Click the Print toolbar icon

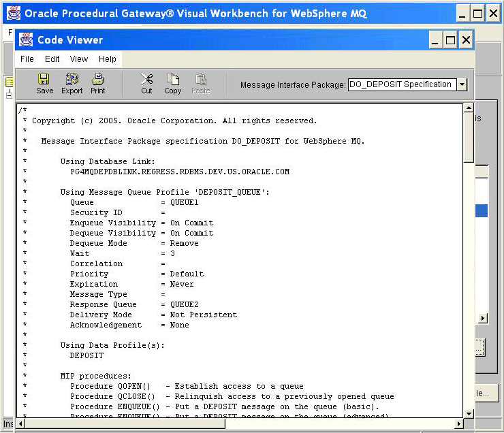pos(98,83)
